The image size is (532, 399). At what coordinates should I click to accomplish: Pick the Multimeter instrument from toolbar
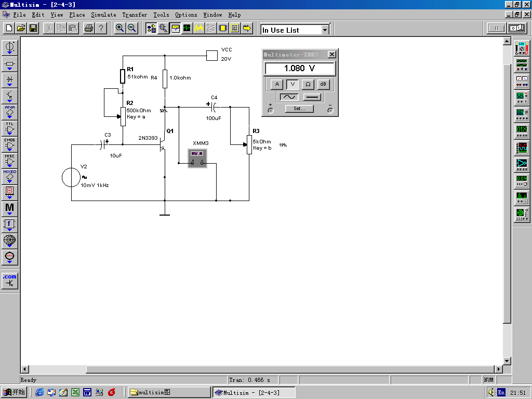click(x=522, y=48)
